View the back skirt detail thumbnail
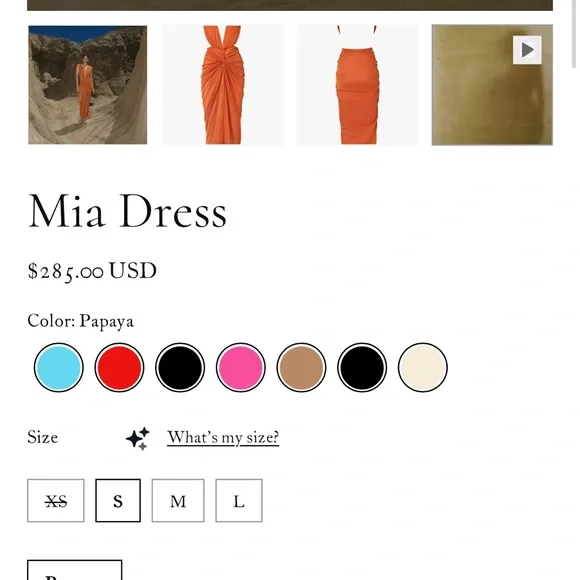Screen dimensions: 580x580 pyautogui.click(x=357, y=85)
